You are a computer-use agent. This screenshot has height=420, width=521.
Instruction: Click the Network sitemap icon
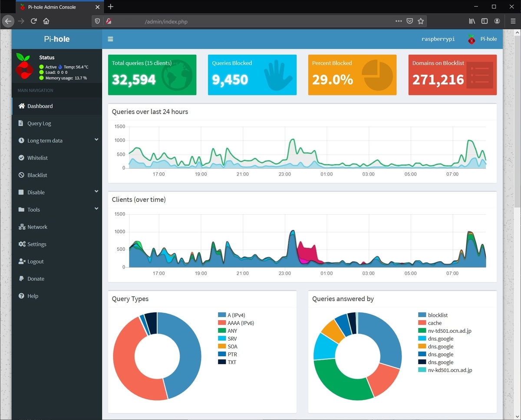(x=22, y=227)
